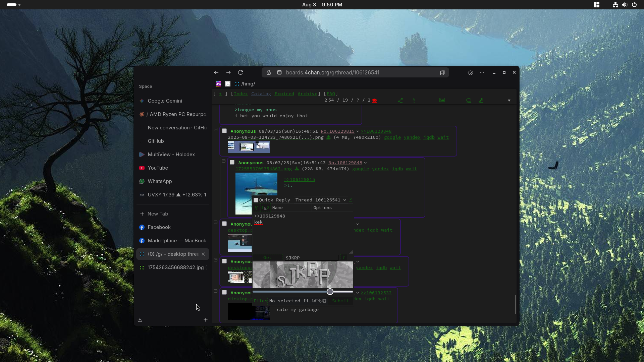644x362 pixels.
Task: Hide the desktop.png post using minus toggle
Action: 216,222
